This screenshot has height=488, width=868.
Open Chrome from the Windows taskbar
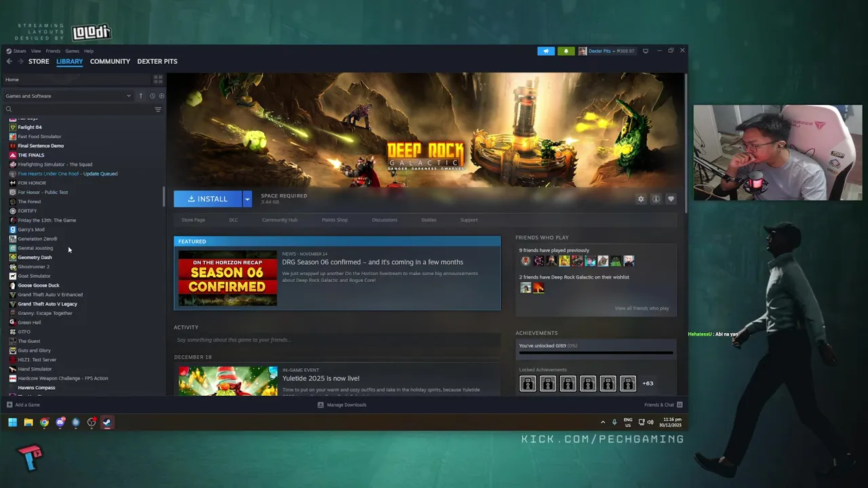coord(44,422)
